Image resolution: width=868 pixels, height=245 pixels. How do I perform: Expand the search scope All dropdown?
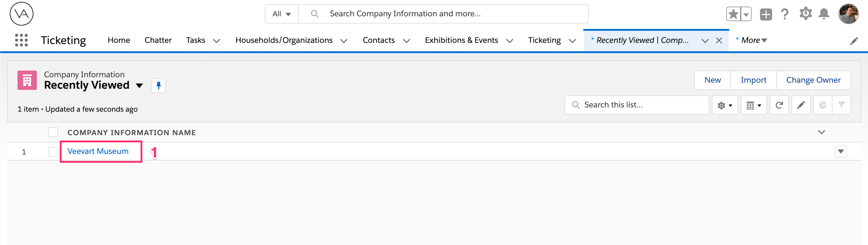point(281,14)
